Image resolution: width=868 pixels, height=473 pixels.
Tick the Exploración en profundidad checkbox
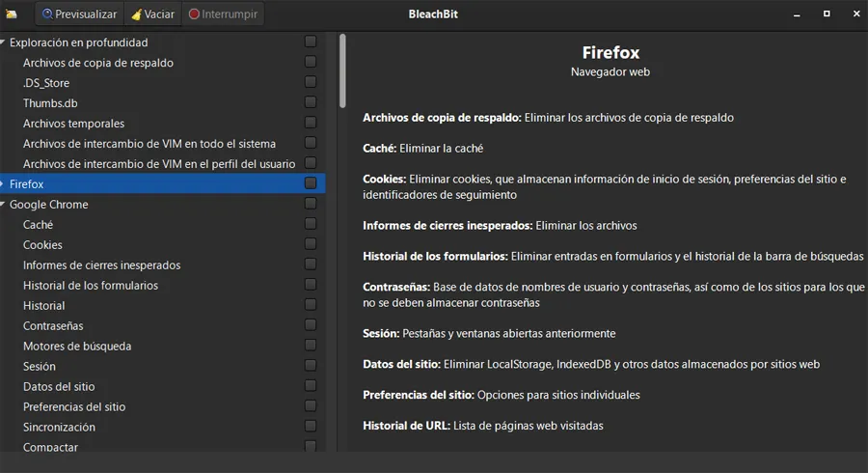(311, 42)
